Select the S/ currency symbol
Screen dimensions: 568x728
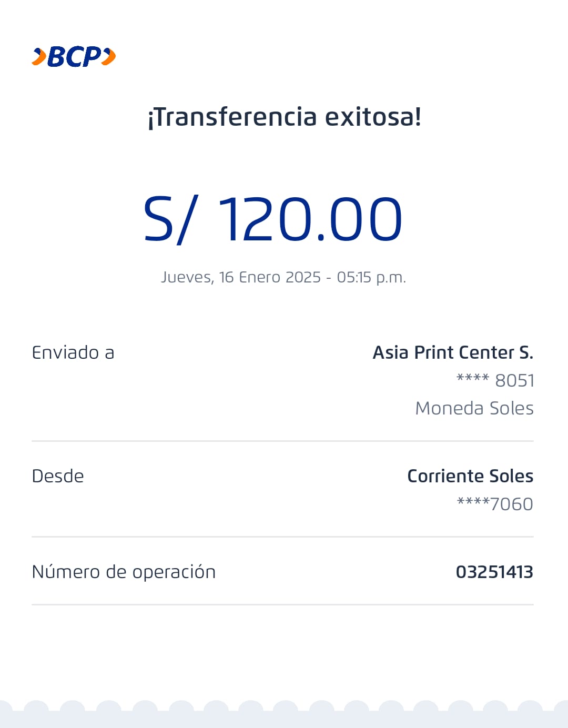[170, 219]
